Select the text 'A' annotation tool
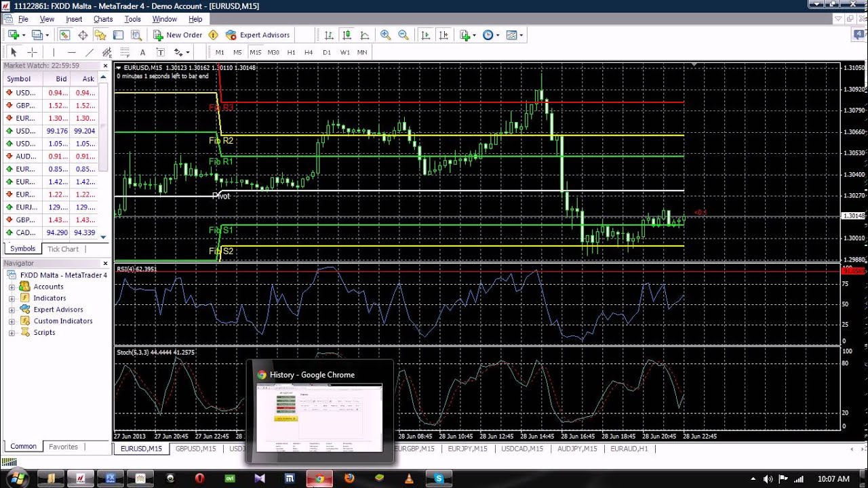868x488 pixels. pos(142,52)
